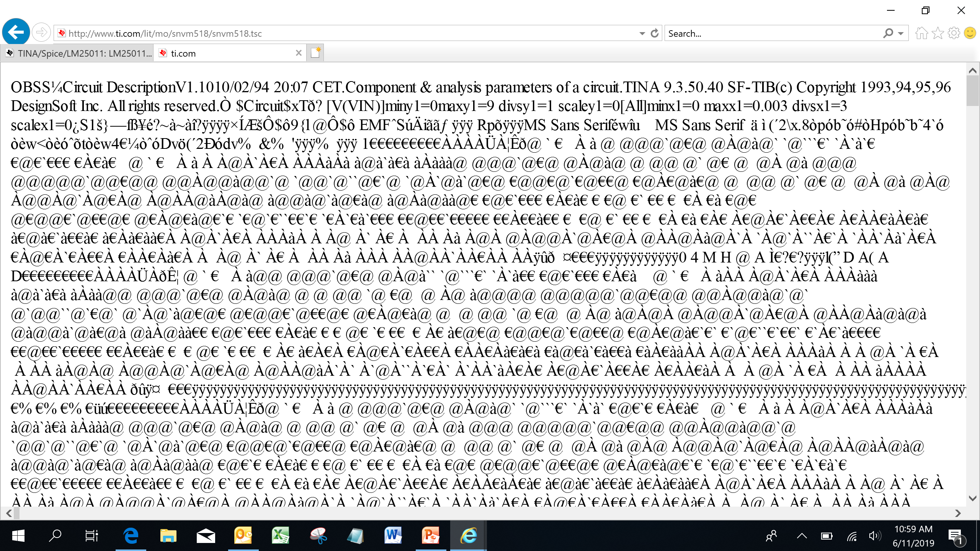
Task: Click the horizontal scrollbar right arrow
Action: [957, 513]
